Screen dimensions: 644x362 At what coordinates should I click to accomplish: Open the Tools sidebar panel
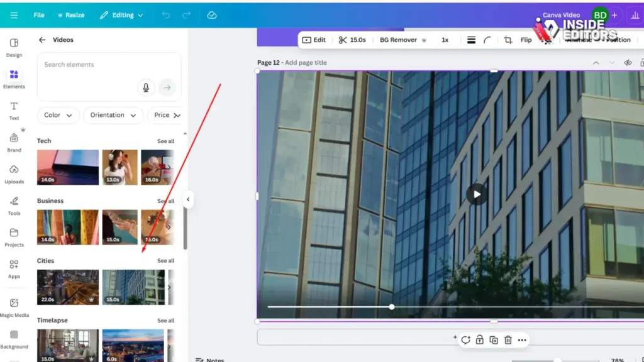click(x=14, y=206)
